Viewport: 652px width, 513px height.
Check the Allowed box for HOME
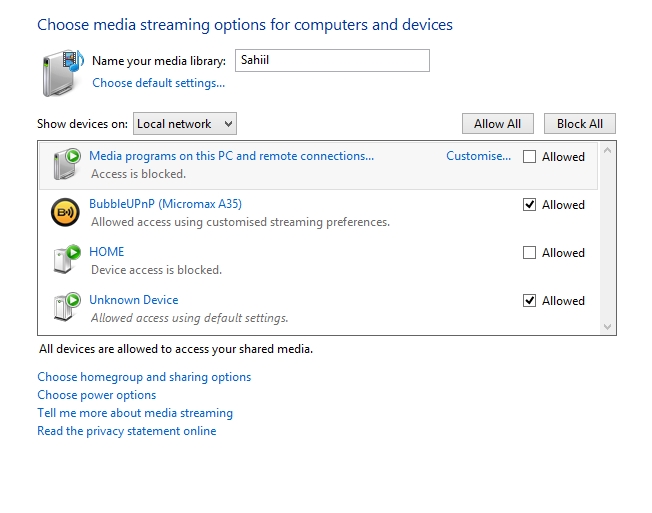tap(530, 253)
